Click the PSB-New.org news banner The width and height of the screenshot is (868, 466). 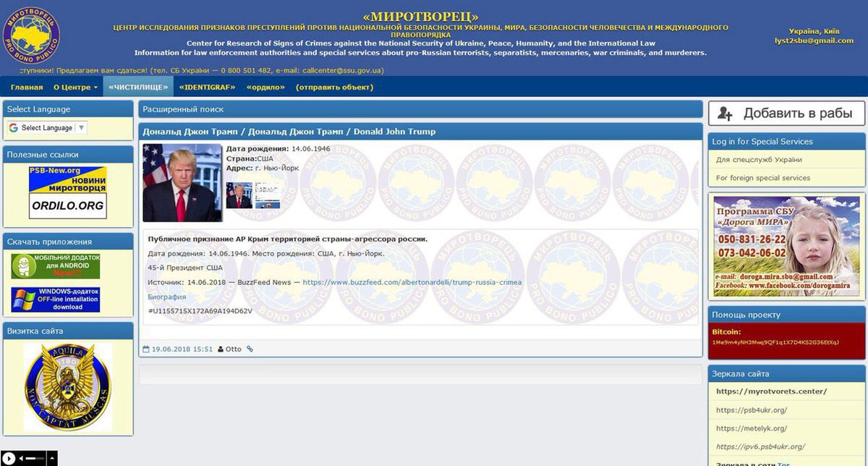click(x=68, y=179)
